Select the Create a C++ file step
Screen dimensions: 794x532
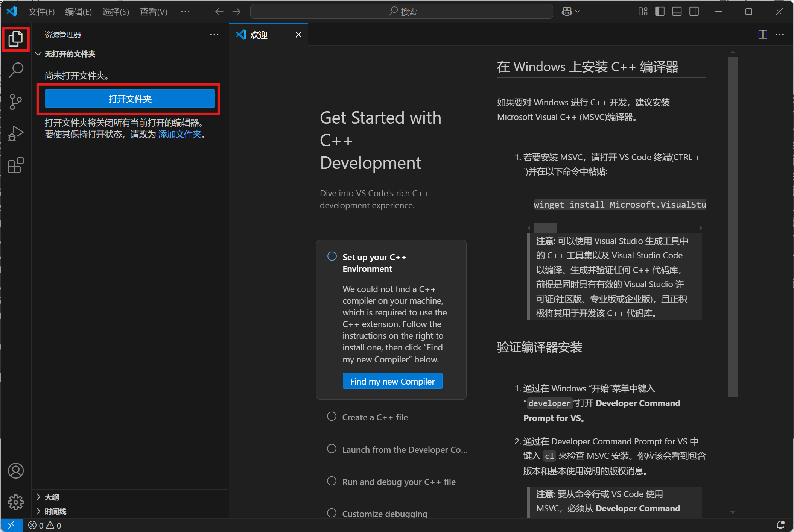[375, 417]
